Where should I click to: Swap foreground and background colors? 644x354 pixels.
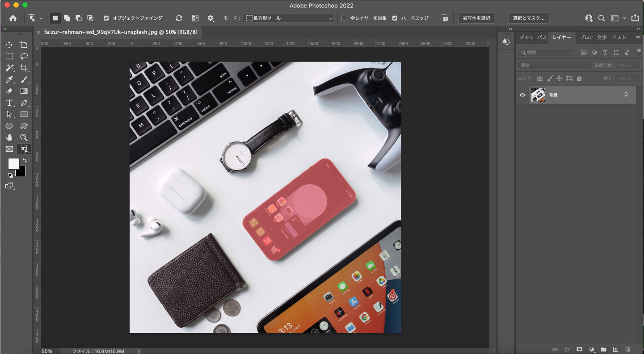pyautogui.click(x=25, y=160)
